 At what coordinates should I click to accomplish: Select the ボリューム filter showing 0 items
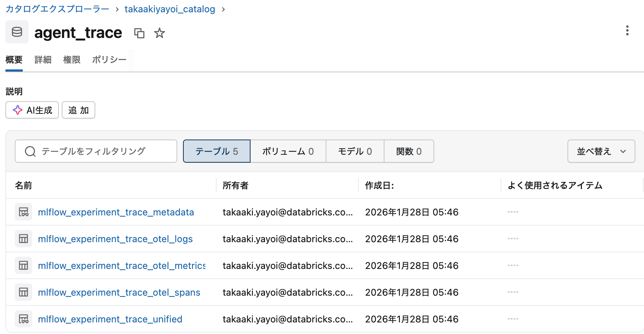click(288, 151)
